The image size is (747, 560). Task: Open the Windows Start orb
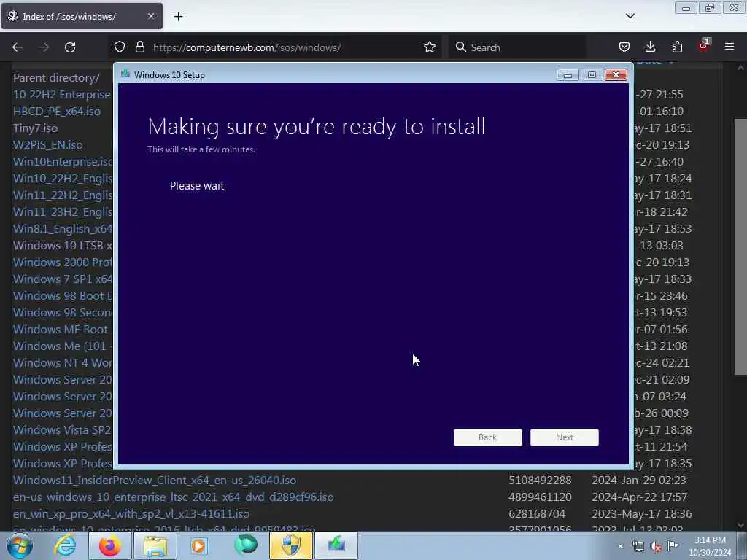pos(20,545)
